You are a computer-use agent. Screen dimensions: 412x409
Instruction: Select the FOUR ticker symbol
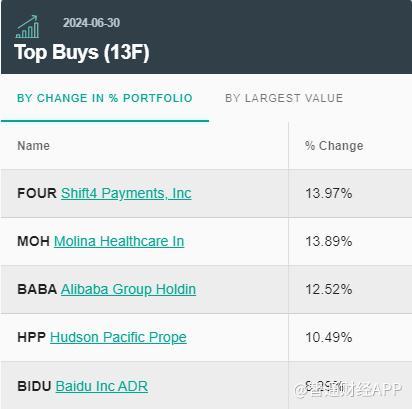point(37,193)
